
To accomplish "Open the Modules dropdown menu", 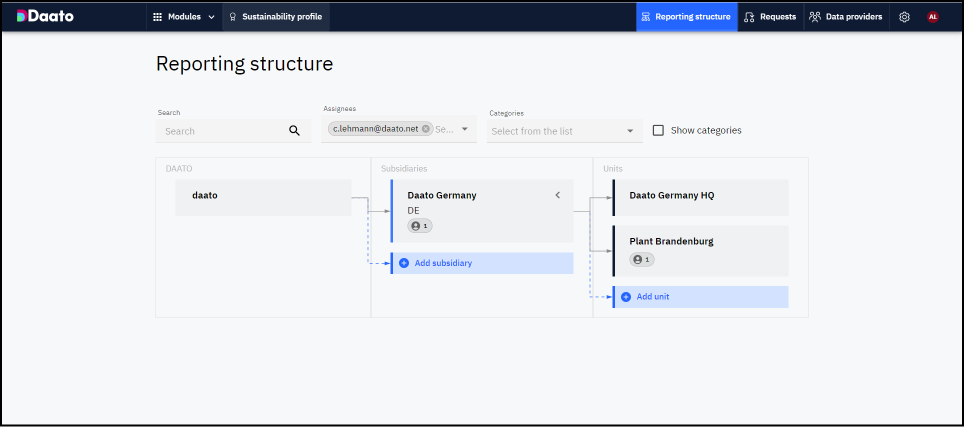I will (x=184, y=17).
